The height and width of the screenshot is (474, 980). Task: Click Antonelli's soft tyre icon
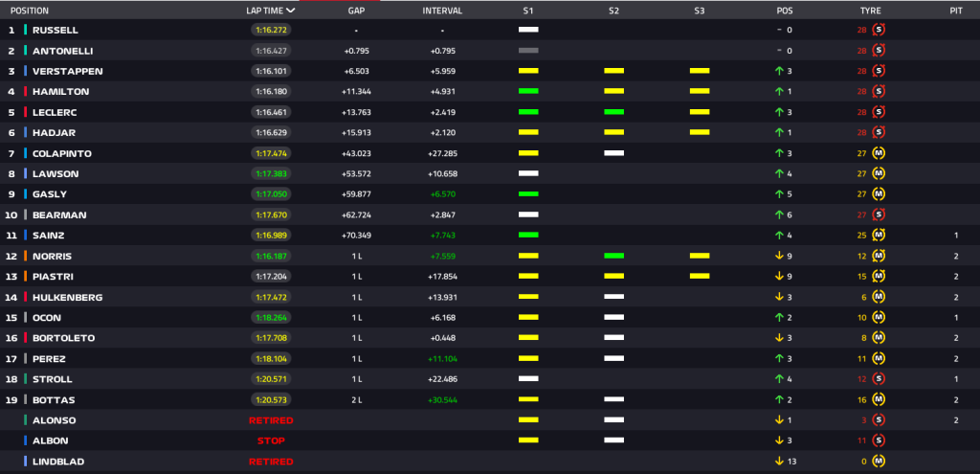click(x=879, y=50)
